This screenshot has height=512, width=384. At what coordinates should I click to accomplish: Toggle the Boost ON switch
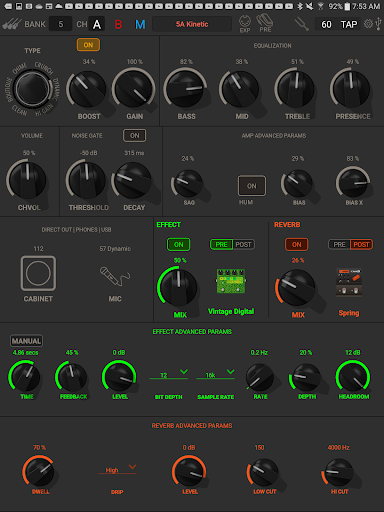(88, 45)
